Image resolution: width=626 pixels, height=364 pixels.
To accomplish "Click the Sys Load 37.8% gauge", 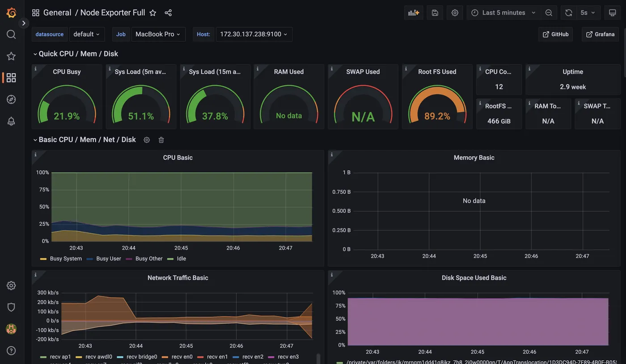I will pos(215,105).
